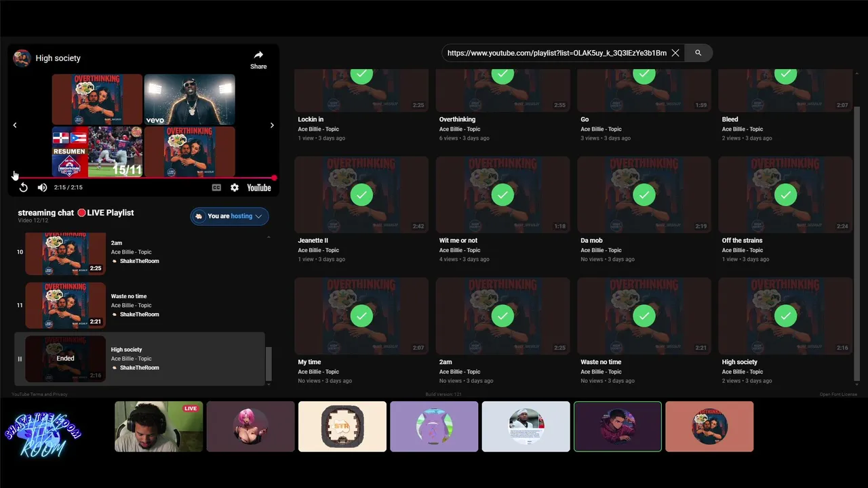Toggle checkmark on Off the strains

pyautogui.click(x=785, y=195)
